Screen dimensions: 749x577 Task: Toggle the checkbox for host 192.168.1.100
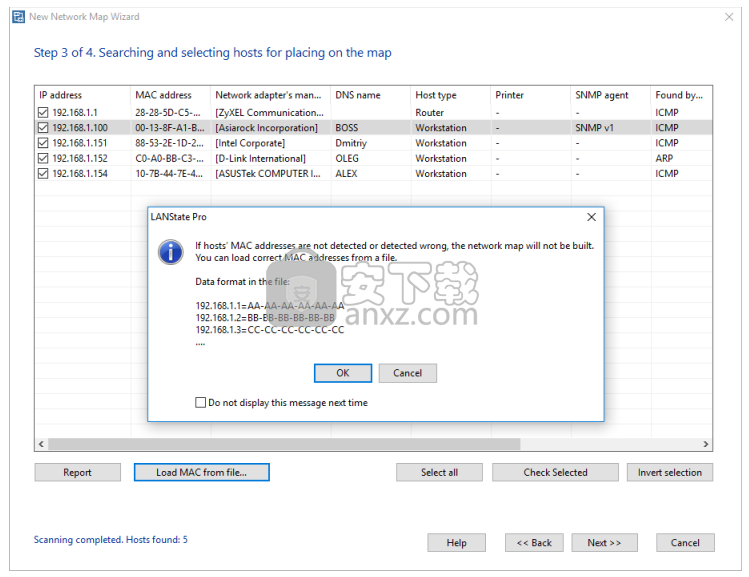[x=42, y=128]
